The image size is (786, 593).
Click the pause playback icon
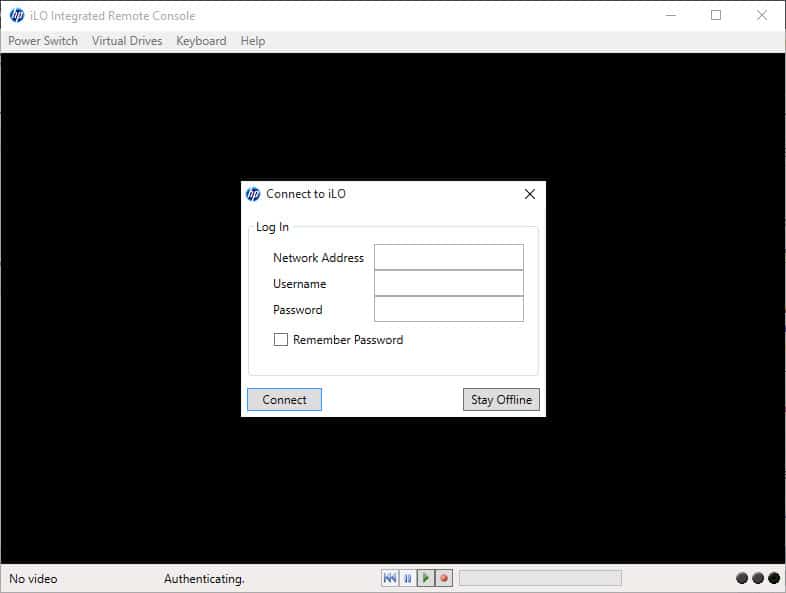click(408, 578)
